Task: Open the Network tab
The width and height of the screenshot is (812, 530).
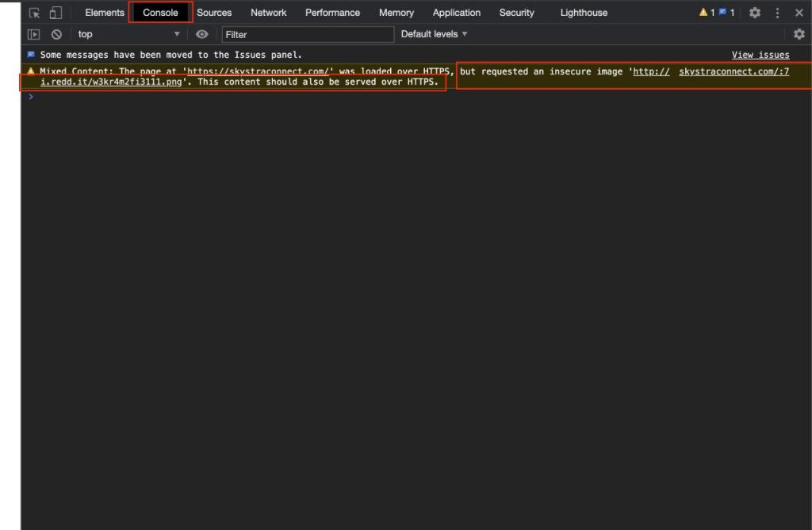Action: [268, 13]
